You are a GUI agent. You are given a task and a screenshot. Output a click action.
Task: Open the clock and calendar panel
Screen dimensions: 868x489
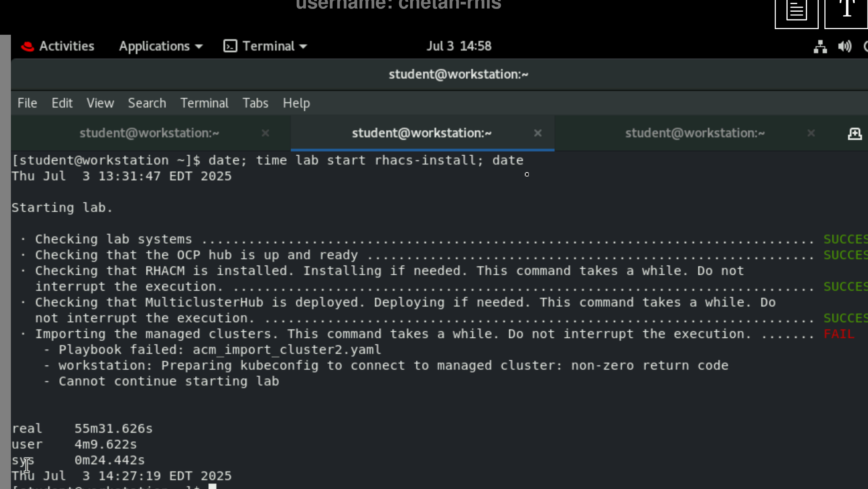point(459,46)
